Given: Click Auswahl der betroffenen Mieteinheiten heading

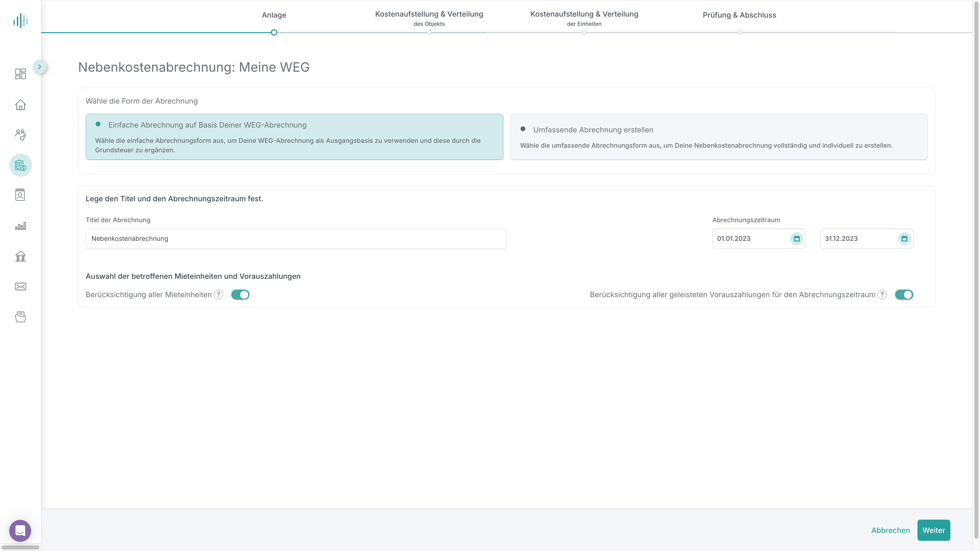Looking at the screenshot, I should tap(193, 277).
